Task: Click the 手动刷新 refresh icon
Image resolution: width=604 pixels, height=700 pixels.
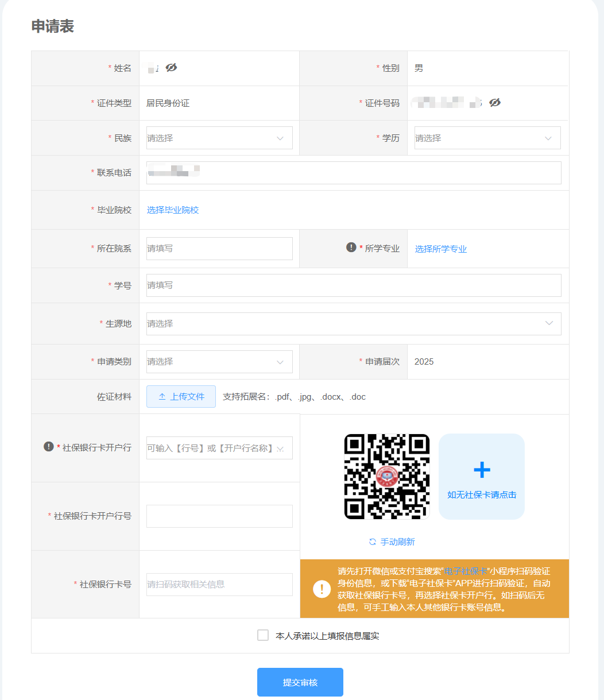Action: pos(373,542)
